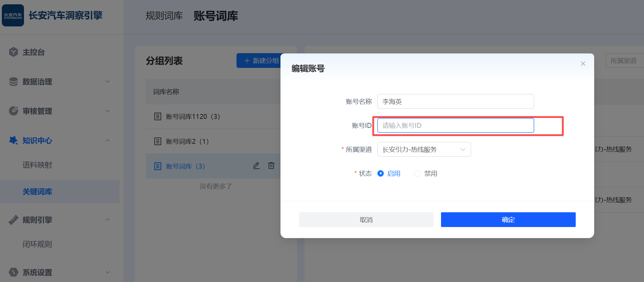
Task: Open the 所属渠道 dropdown in dialog
Action: click(x=424, y=150)
